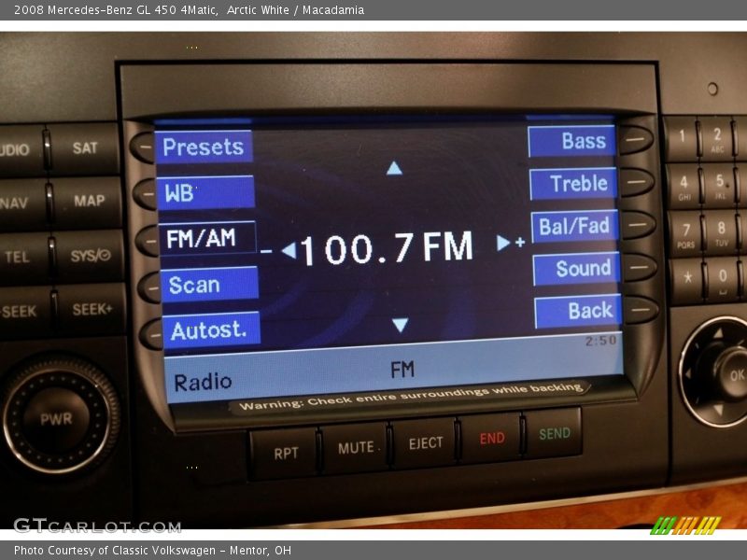Dial digit 0 on keypad
This screenshot has width=747, height=560.
pyautogui.click(x=723, y=278)
